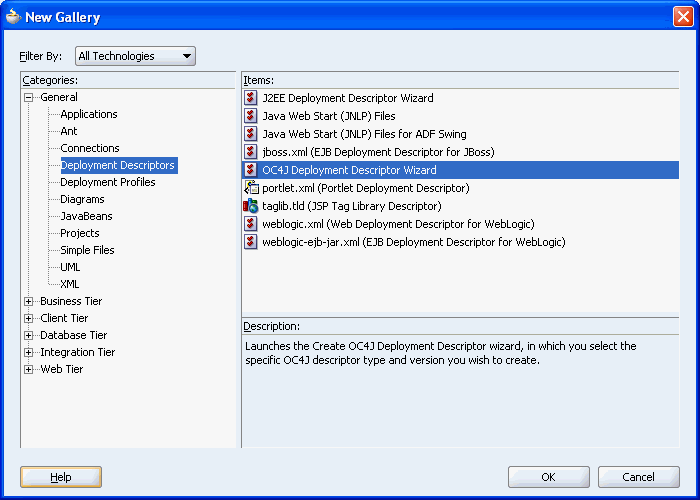Select the Database Tier label
The image size is (700, 500).
74,335
